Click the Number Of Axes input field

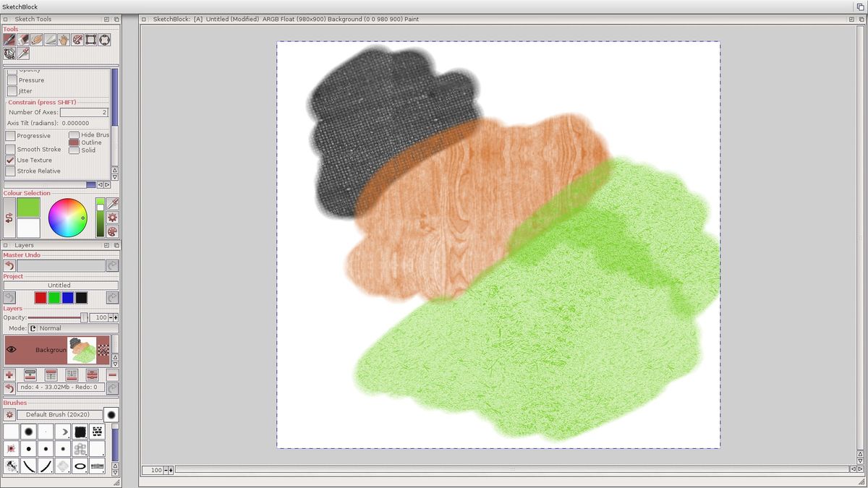point(84,113)
